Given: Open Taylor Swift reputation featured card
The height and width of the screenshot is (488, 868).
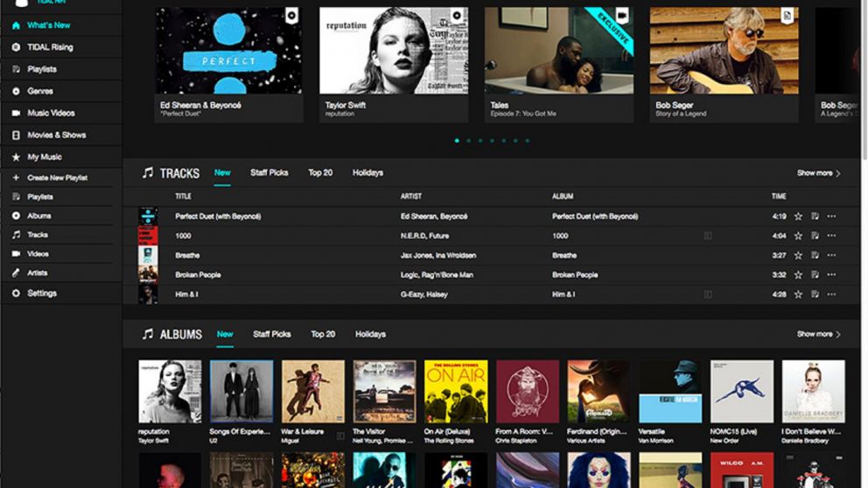Looking at the screenshot, I should 394,65.
